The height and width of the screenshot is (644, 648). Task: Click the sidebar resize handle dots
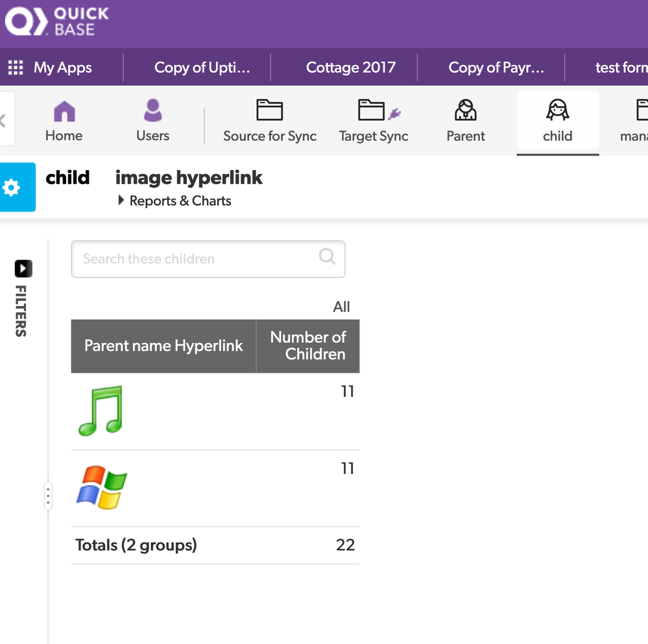point(48,495)
